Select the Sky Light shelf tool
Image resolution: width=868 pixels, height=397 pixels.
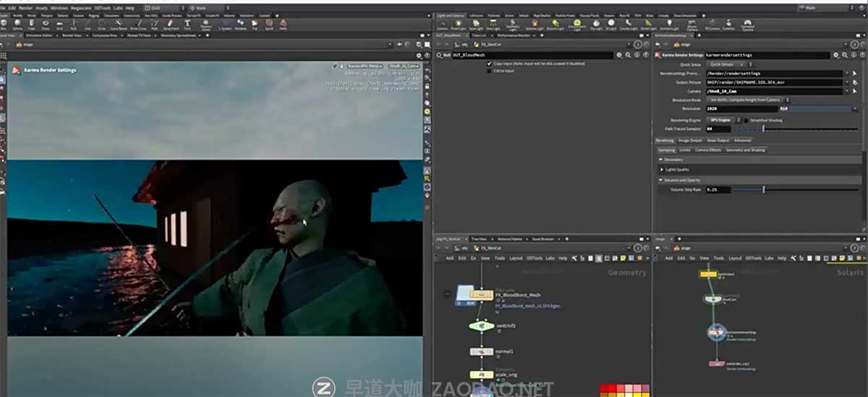tap(596, 25)
